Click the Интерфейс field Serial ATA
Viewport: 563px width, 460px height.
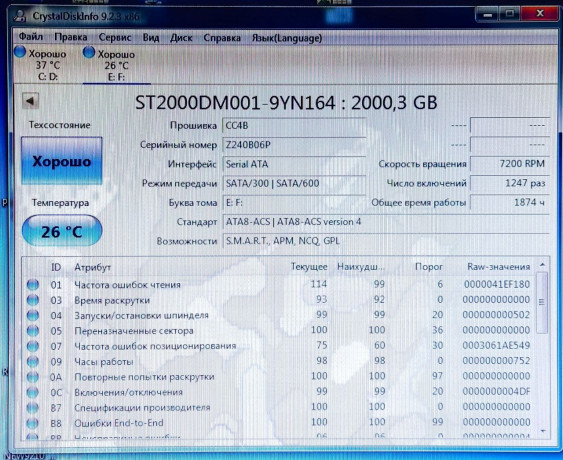(x=294, y=164)
